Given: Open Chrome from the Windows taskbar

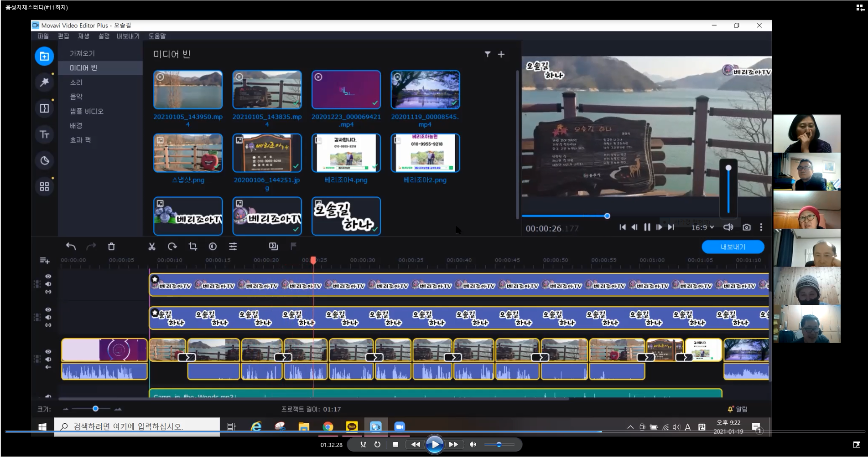Looking at the screenshot, I should point(327,427).
